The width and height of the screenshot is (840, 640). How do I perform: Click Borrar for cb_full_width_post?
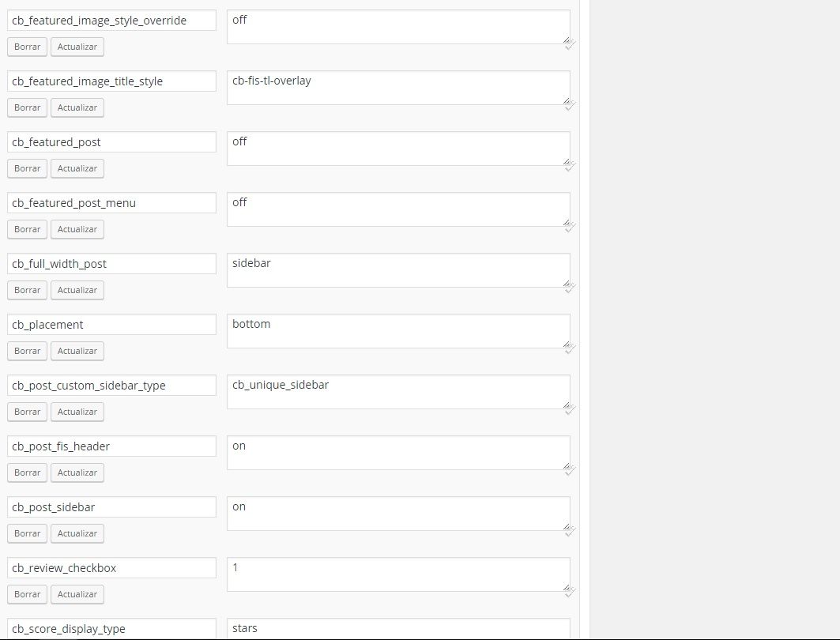pos(28,290)
